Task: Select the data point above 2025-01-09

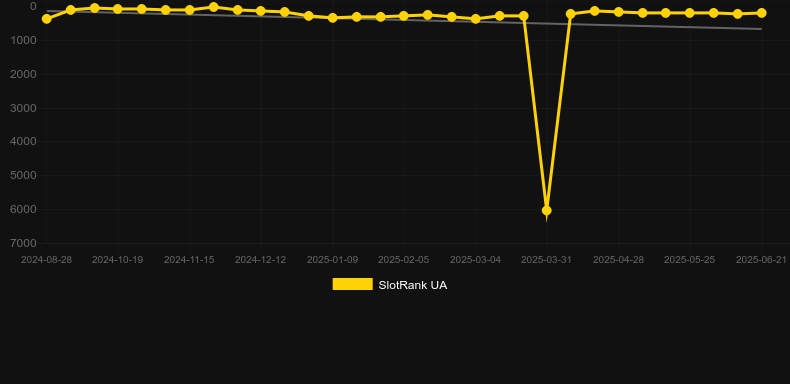Action: point(333,18)
